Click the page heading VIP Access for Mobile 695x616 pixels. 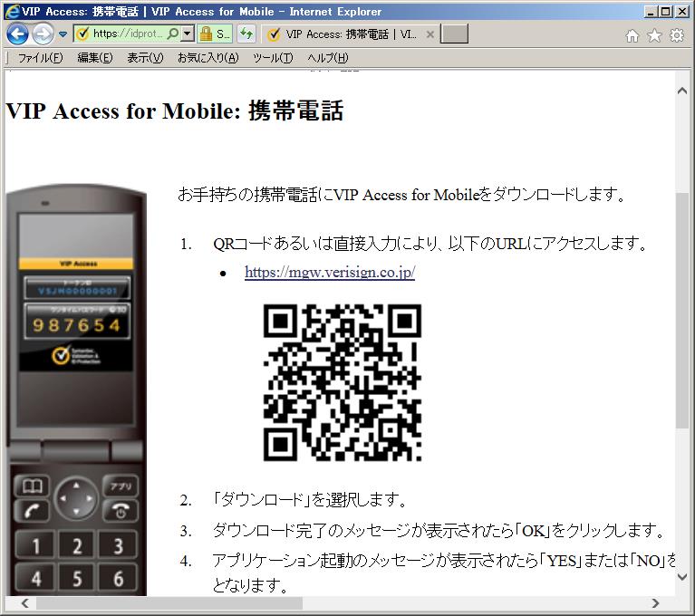(174, 111)
